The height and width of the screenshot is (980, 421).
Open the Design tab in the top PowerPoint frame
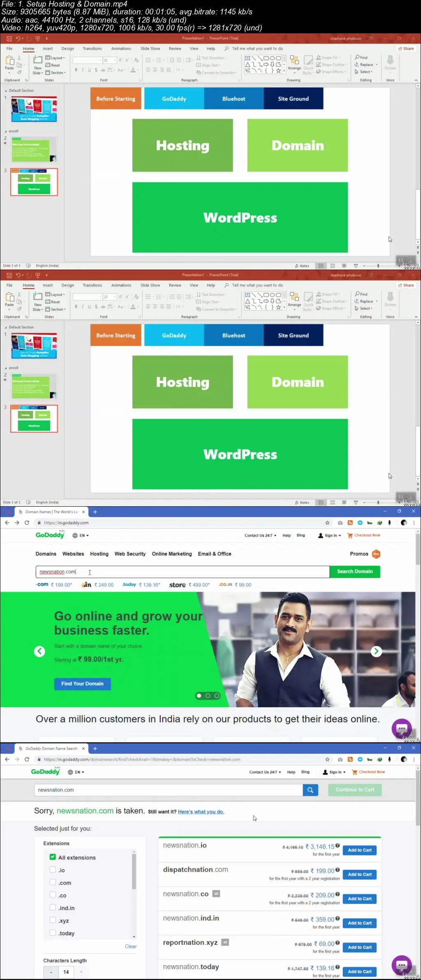(x=68, y=49)
